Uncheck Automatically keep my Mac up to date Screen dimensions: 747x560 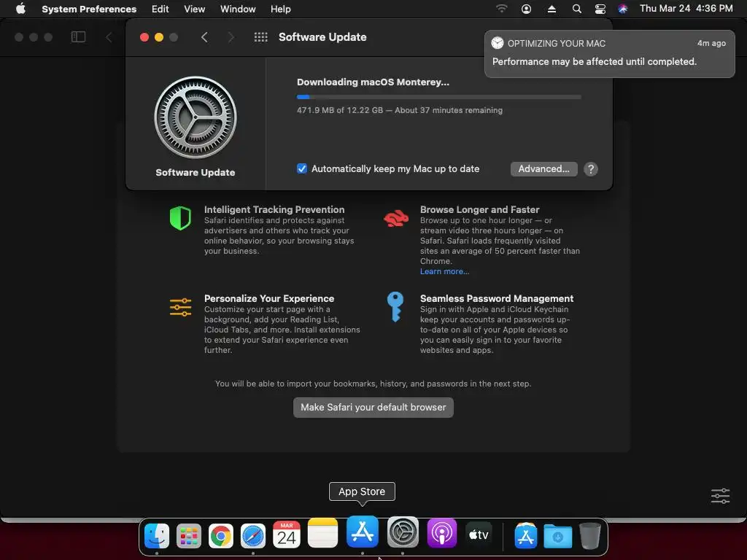(301, 168)
